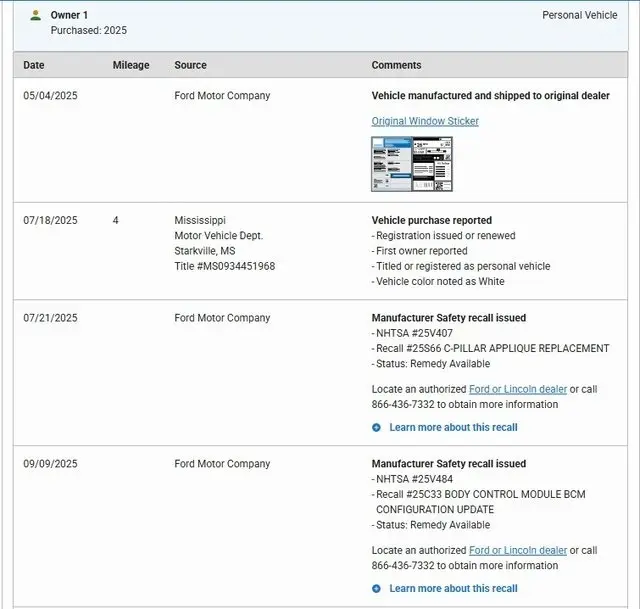Click the 05/04/2025 date entry
The height and width of the screenshot is (609, 640).
tap(50, 96)
